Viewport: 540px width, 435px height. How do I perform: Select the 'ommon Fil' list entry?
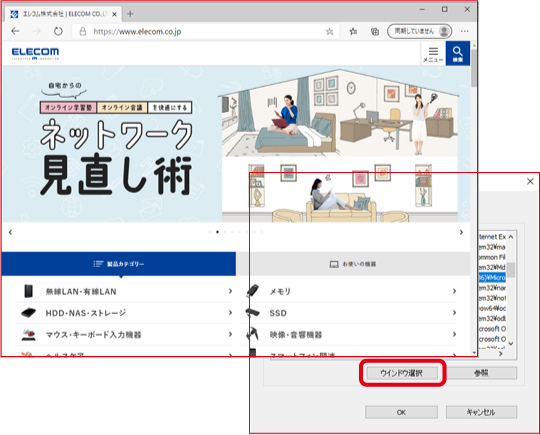pyautogui.click(x=492, y=257)
